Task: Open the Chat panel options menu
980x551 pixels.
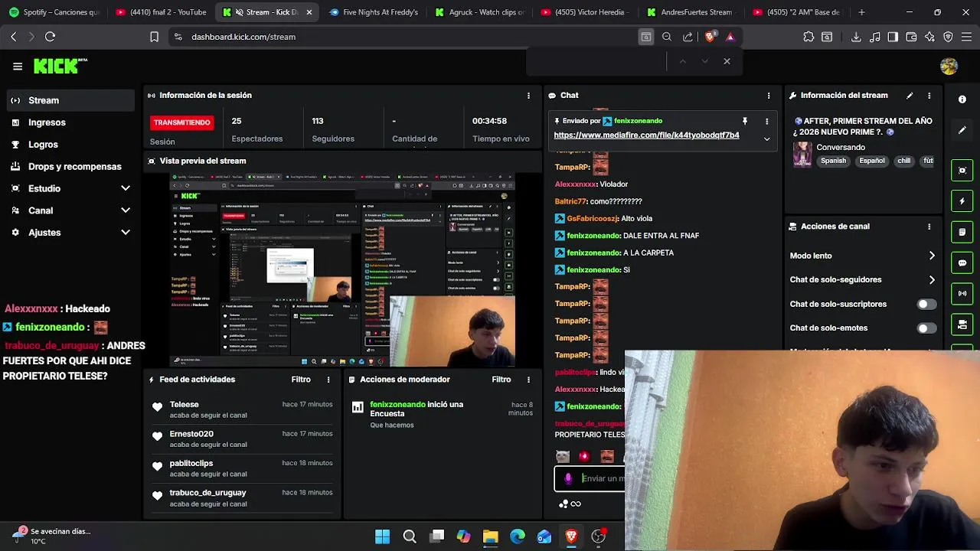Action: 769,96
